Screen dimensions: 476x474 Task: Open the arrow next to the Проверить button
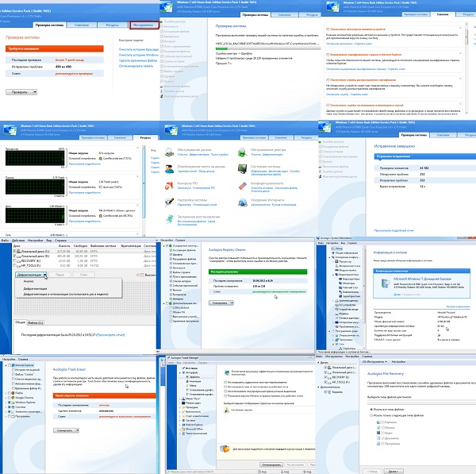click(x=35, y=92)
